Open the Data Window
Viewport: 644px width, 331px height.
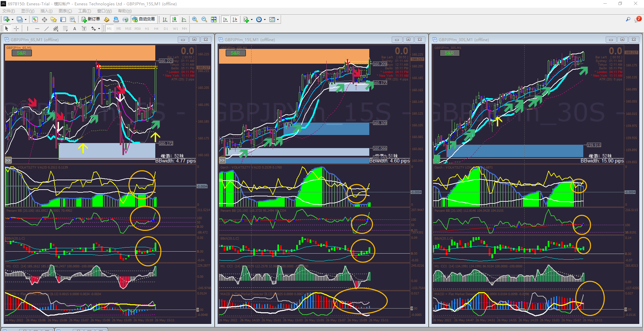pos(44,19)
